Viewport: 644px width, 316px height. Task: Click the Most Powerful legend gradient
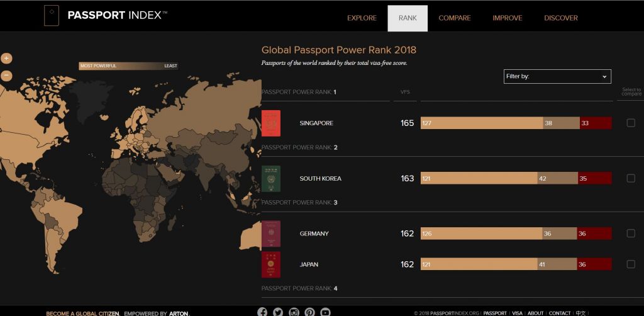click(x=128, y=65)
